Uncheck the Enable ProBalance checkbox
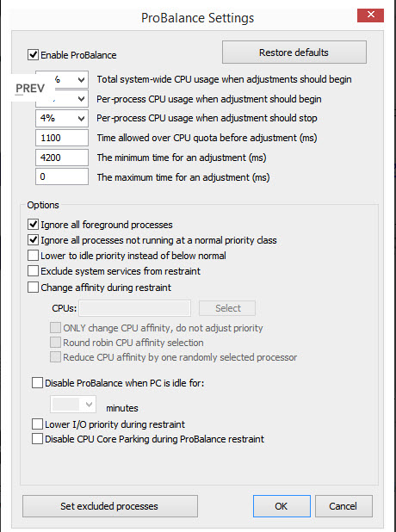 point(33,54)
